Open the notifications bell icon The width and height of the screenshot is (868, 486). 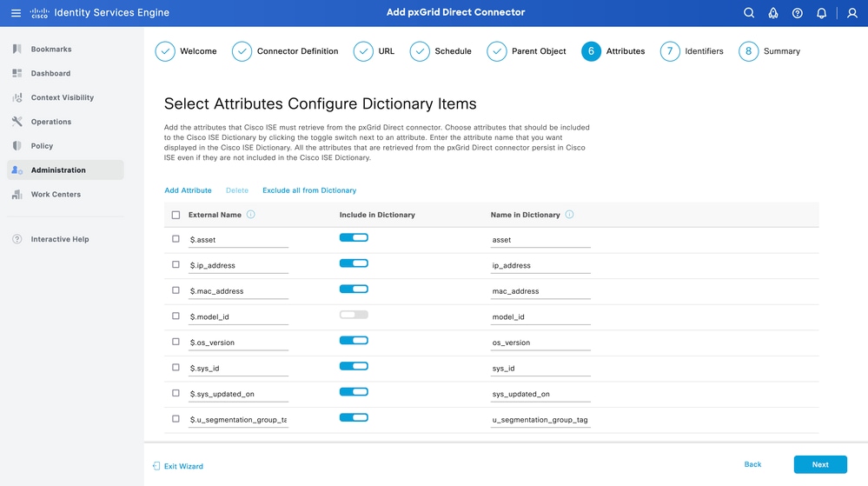click(x=821, y=13)
